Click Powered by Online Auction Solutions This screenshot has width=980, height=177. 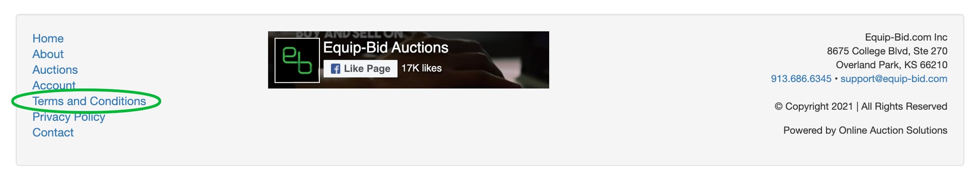click(865, 131)
